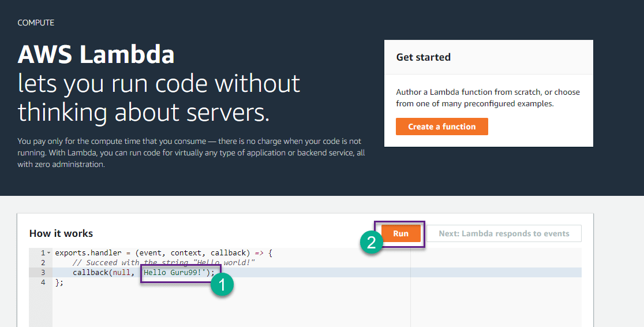Click the callback keyword on line 3
The height and width of the screenshot is (327, 644).
tap(90, 273)
